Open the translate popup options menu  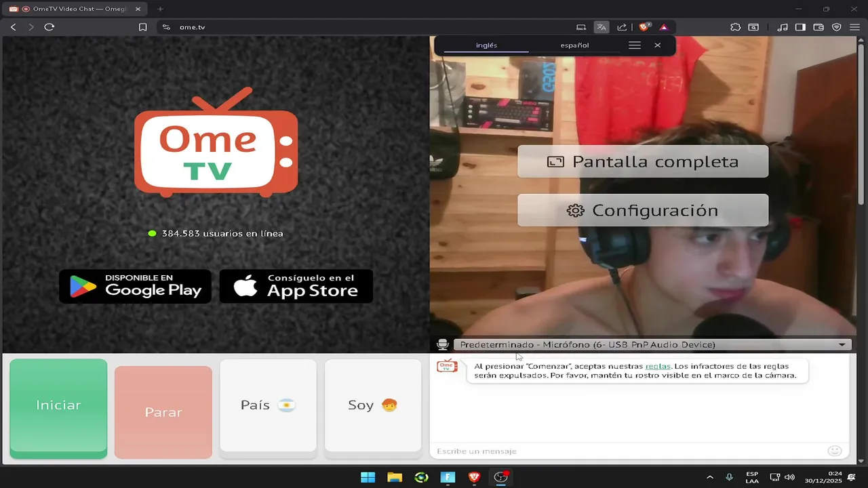point(635,45)
